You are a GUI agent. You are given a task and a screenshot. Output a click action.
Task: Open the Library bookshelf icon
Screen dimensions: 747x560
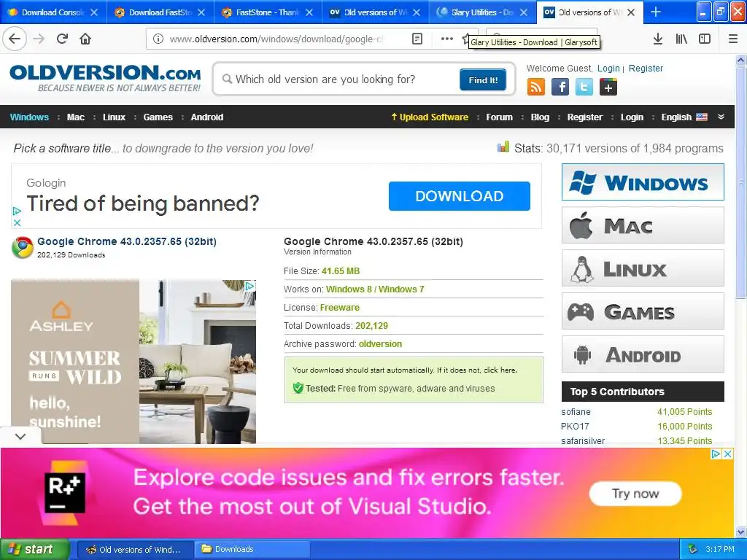[681, 39]
